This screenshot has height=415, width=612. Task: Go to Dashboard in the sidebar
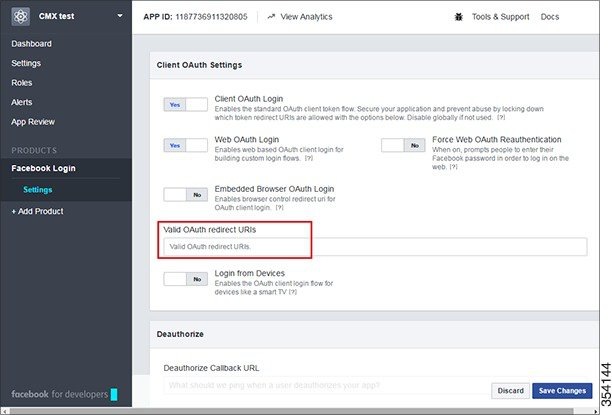point(31,44)
